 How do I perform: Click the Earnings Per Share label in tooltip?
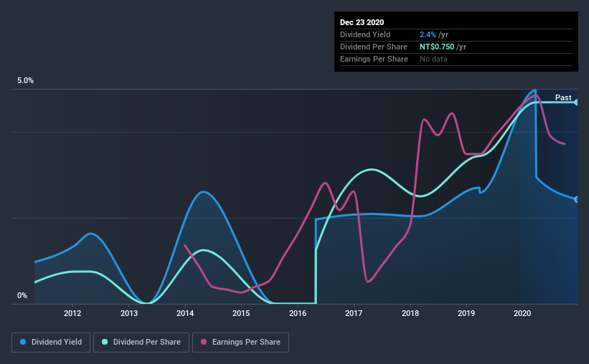pyautogui.click(x=374, y=59)
